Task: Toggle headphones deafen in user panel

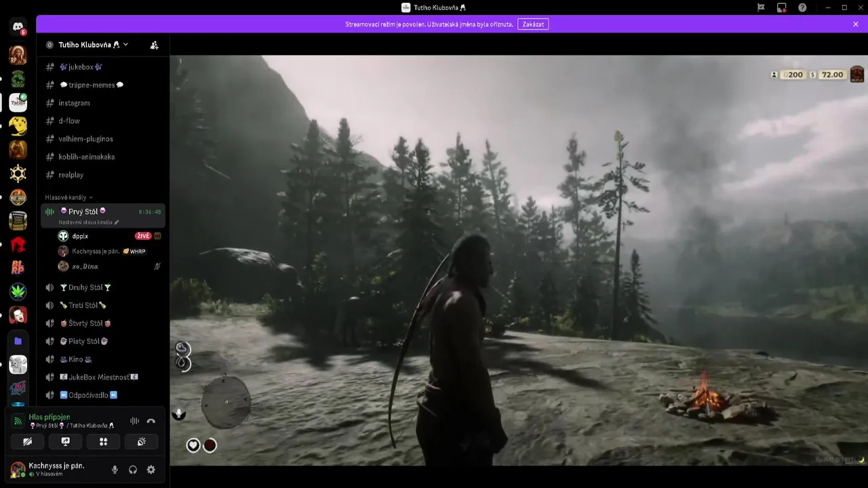Action: tap(133, 469)
